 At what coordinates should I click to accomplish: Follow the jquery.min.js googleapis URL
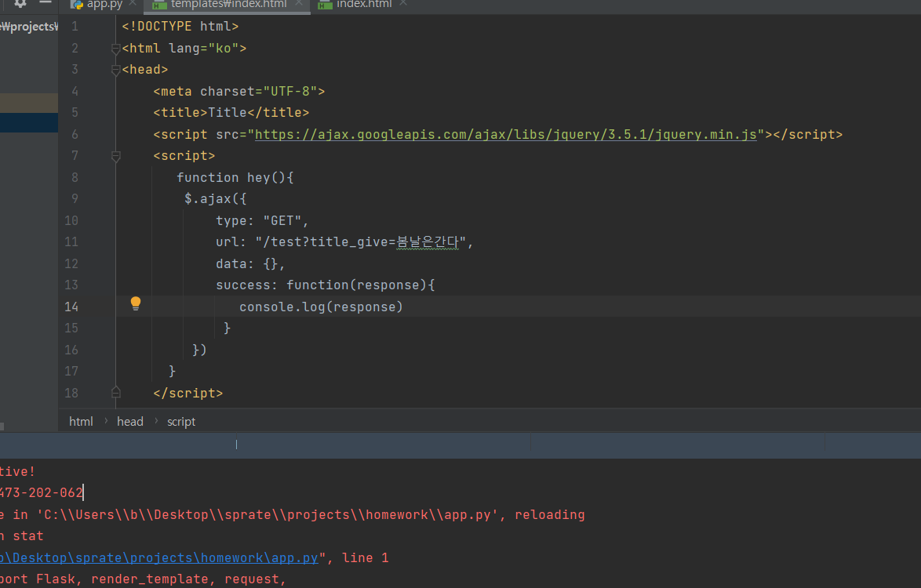click(x=505, y=134)
